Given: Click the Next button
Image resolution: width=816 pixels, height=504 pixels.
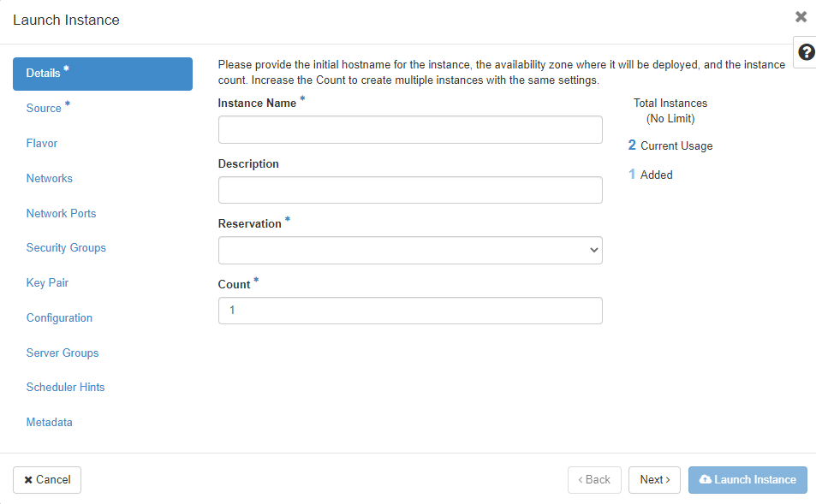Looking at the screenshot, I should (654, 480).
